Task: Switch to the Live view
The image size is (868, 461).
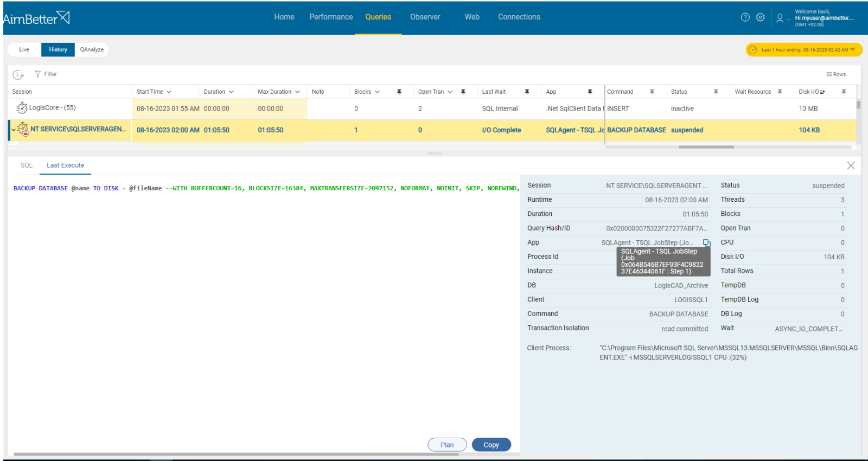Action: click(24, 49)
